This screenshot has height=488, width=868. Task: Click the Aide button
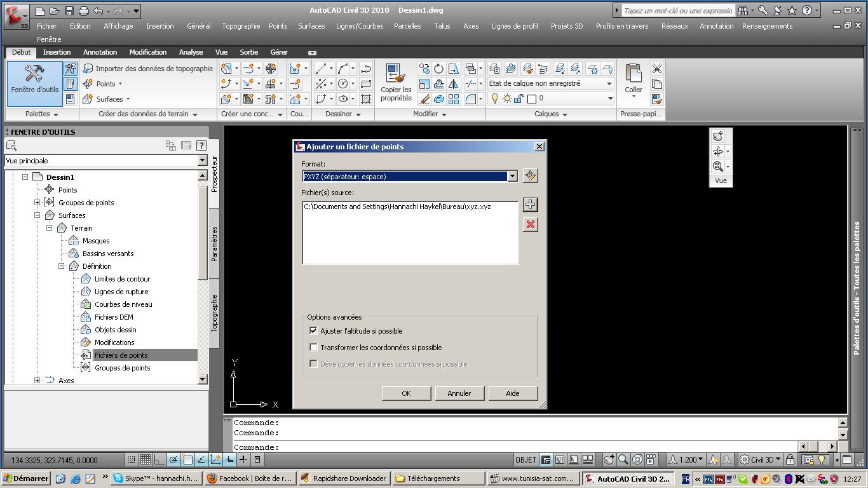(x=512, y=393)
